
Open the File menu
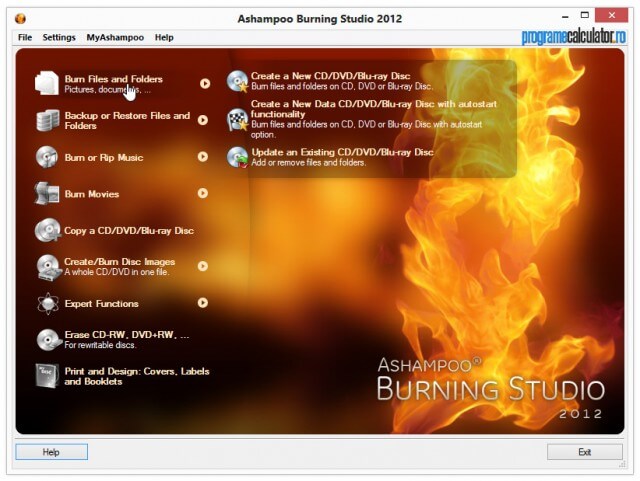click(x=25, y=38)
